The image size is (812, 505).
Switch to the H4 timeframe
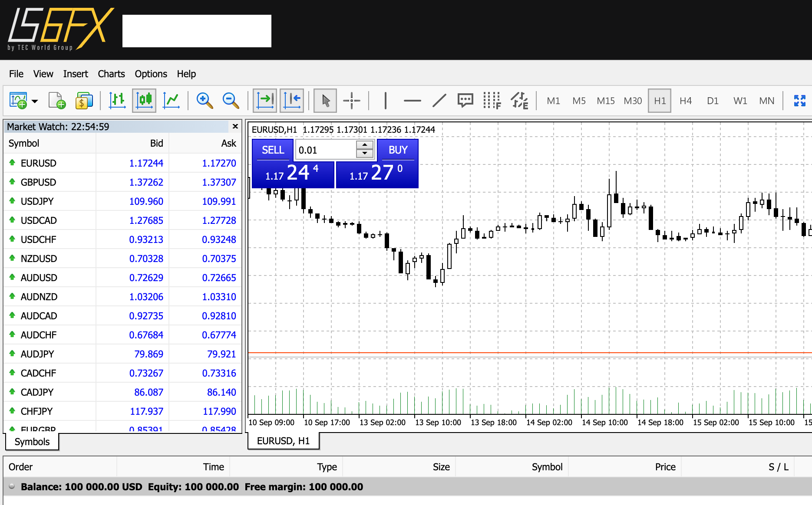tap(685, 101)
